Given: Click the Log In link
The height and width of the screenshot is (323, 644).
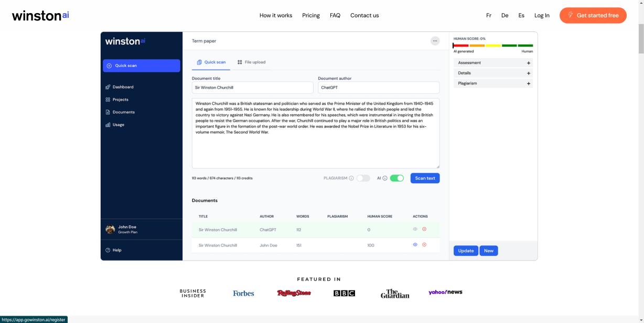Looking at the screenshot, I should (542, 15).
